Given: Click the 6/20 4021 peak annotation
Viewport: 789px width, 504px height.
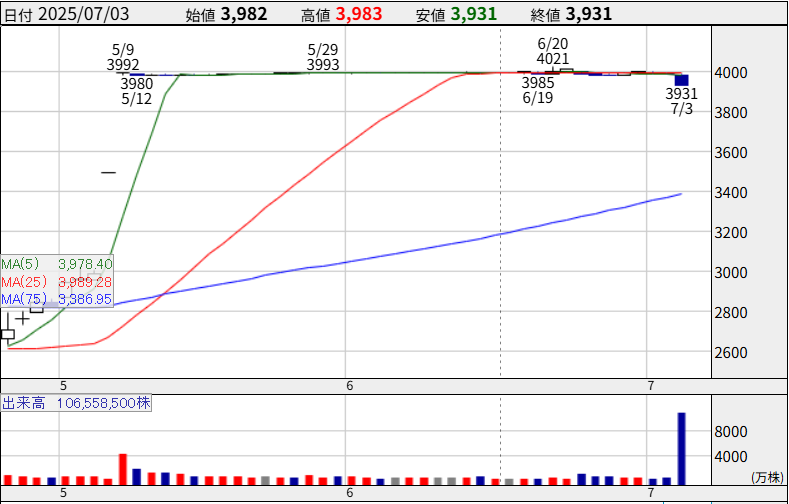Looking at the screenshot, I should click(553, 51).
